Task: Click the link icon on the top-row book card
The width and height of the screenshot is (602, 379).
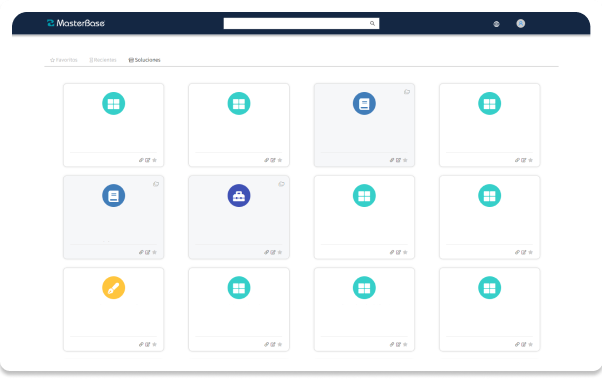Action: tap(392, 160)
